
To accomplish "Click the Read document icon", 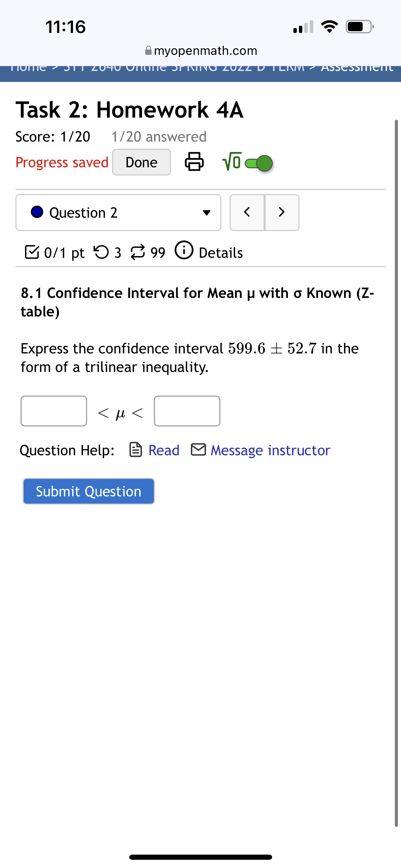I will click(136, 449).
